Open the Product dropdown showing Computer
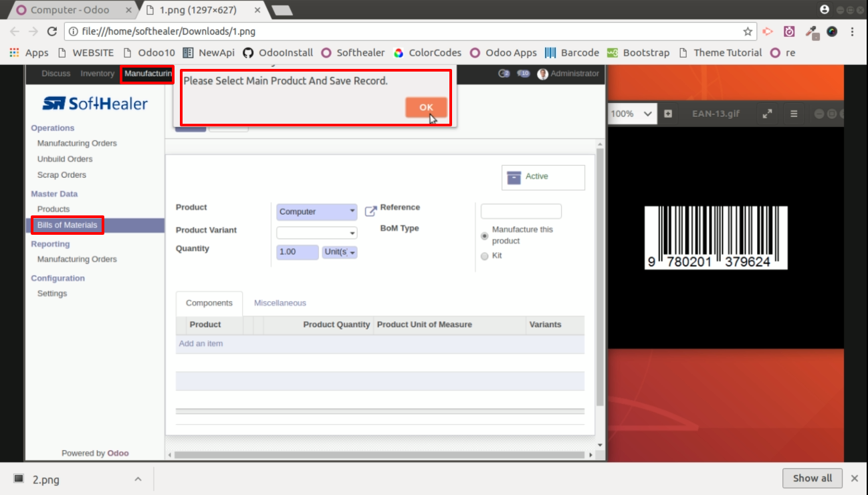Image resolution: width=868 pixels, height=495 pixels. (x=317, y=211)
